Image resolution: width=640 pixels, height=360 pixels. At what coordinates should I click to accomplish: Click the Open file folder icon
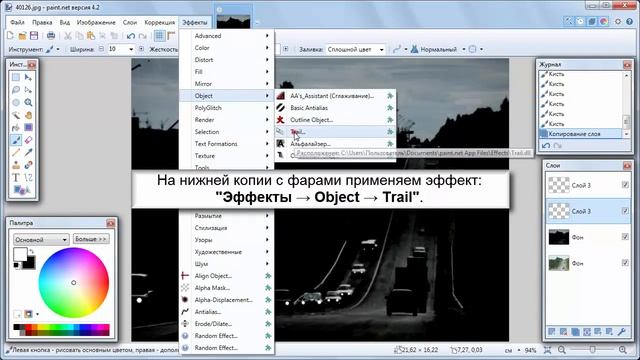(22, 36)
